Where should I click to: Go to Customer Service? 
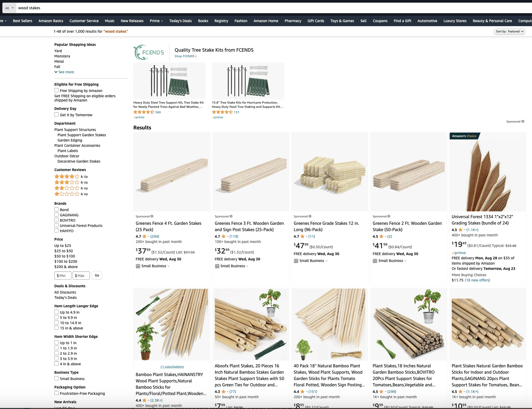pos(84,21)
